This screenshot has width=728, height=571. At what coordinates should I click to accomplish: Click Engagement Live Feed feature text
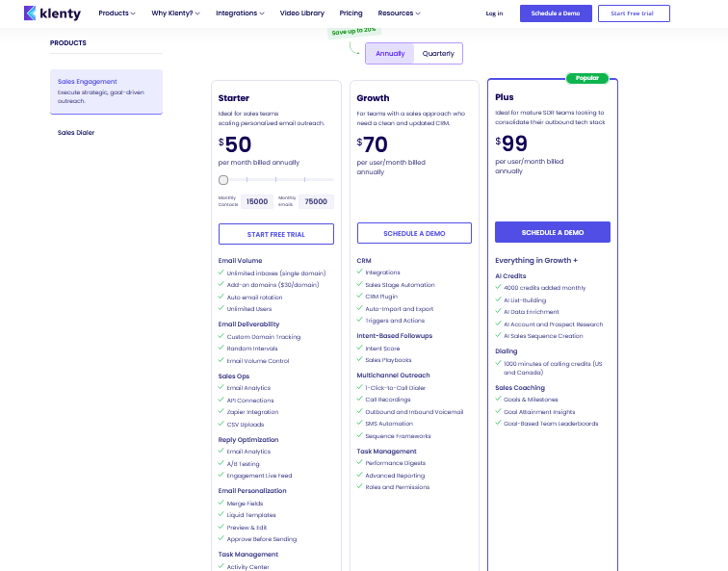coord(260,476)
